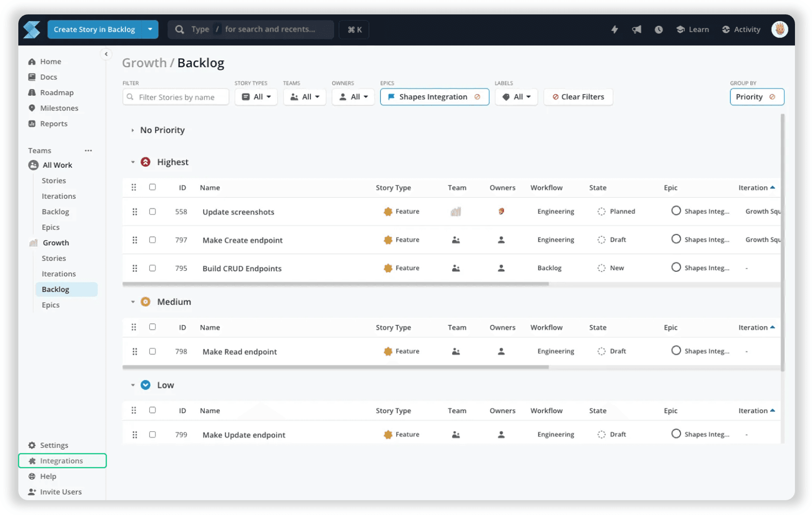
Task: Collapse the Medium priority group
Action: (x=133, y=302)
